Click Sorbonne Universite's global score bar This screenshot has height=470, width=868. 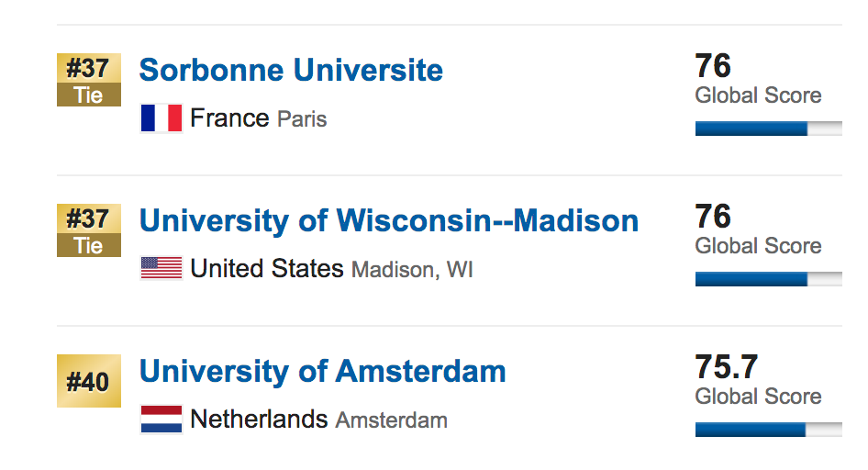click(768, 129)
